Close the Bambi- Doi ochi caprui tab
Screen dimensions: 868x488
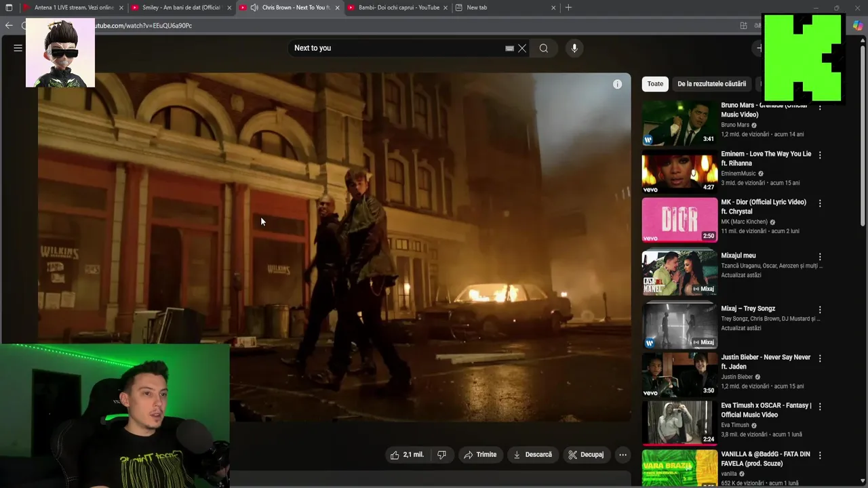point(446,7)
